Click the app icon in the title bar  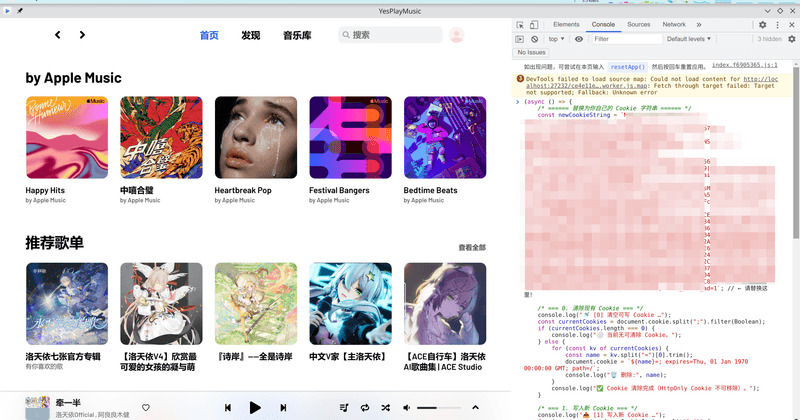(7, 11)
